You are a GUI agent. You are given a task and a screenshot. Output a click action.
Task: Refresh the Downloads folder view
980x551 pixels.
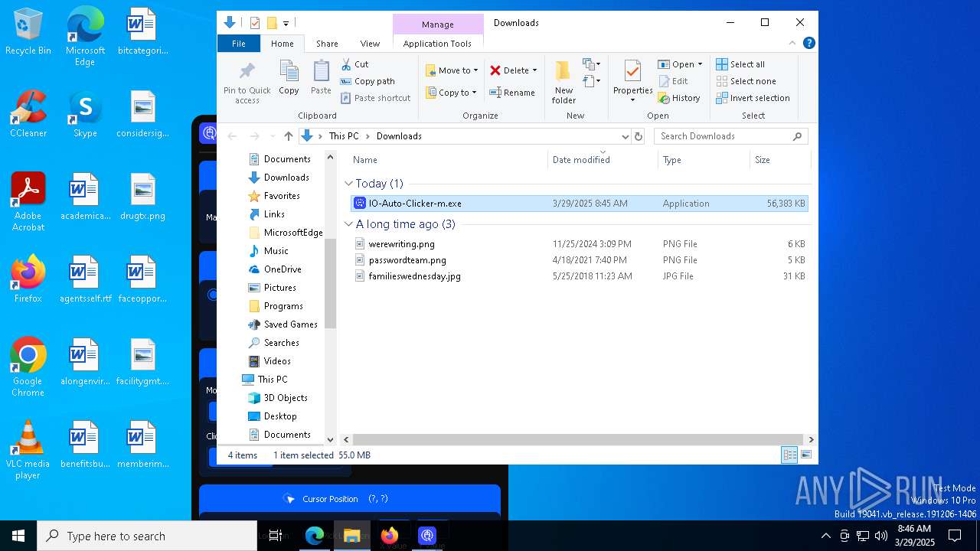(639, 136)
